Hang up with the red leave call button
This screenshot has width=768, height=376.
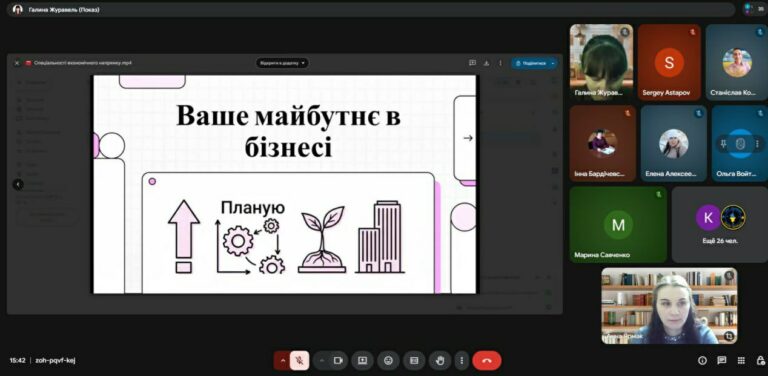click(x=487, y=360)
